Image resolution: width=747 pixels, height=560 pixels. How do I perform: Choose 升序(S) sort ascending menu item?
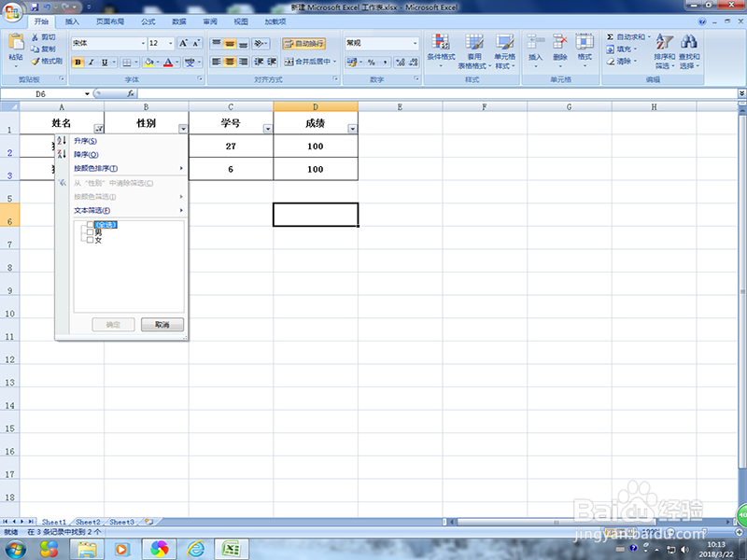[x=121, y=141]
